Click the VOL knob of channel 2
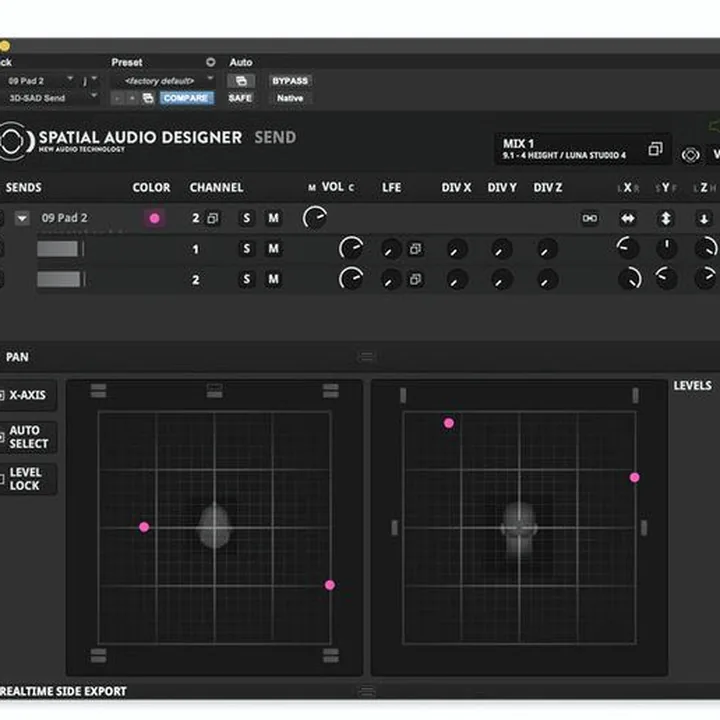 (x=351, y=279)
